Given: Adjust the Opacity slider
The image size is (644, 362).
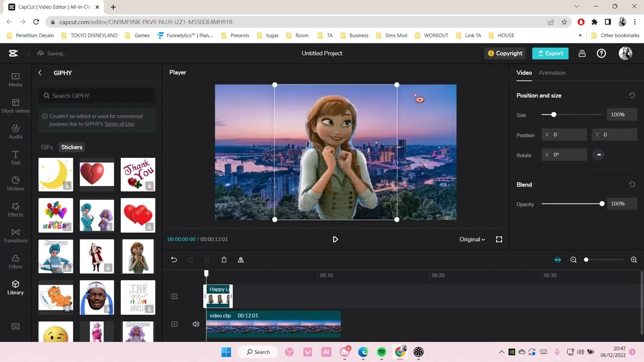Looking at the screenshot, I should (x=572, y=204).
